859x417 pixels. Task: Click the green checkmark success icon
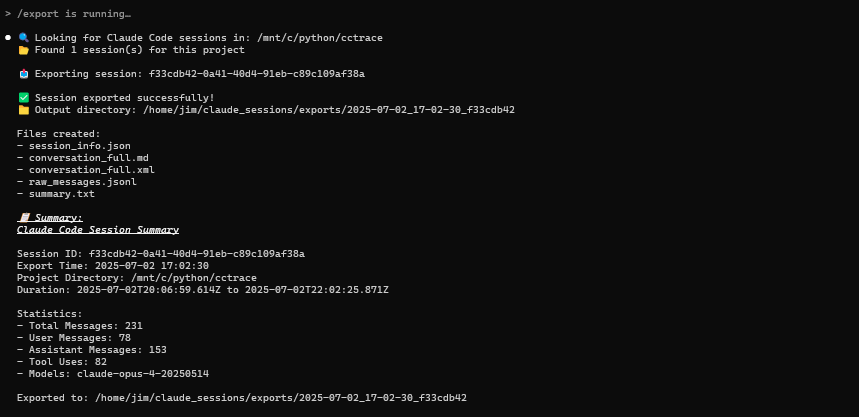(24, 98)
